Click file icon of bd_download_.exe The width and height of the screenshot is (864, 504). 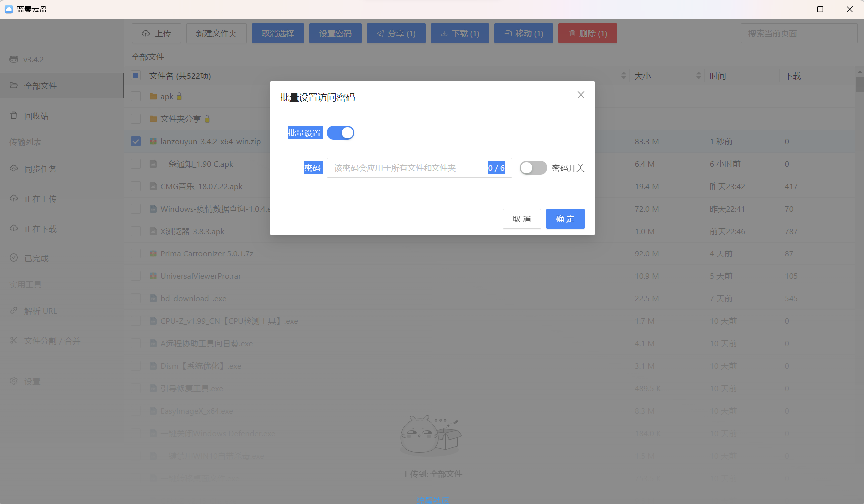coord(153,298)
